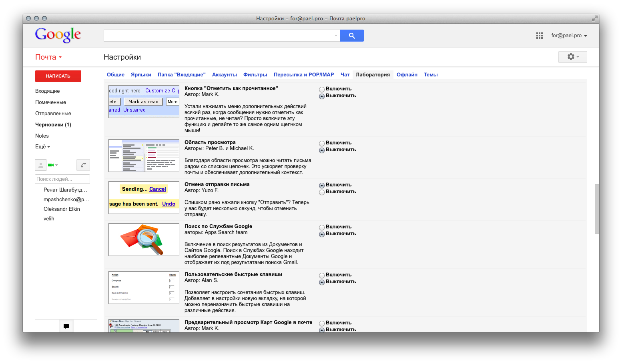The height and width of the screenshot is (364, 622).
Task: Click the phone call icon
Action: tap(83, 165)
